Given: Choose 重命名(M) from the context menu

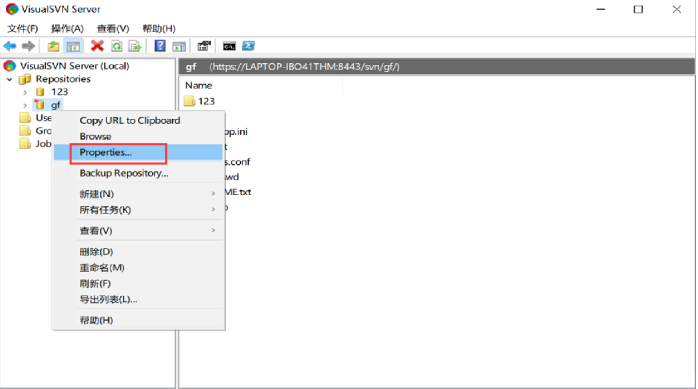Looking at the screenshot, I should pos(138,267).
